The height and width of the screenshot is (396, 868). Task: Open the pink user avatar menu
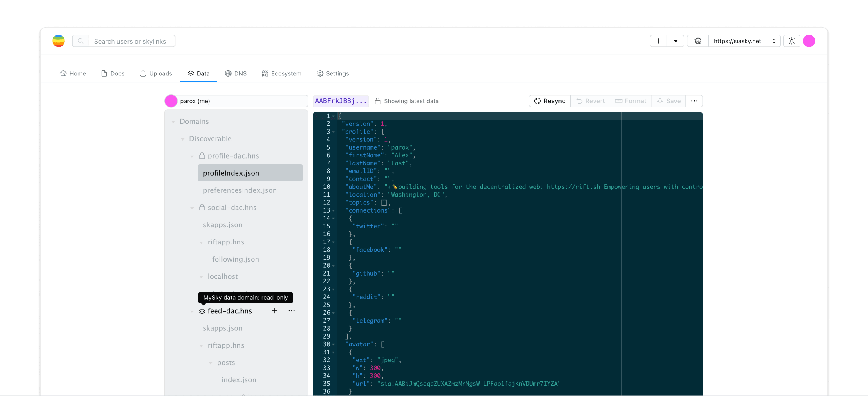tap(809, 41)
